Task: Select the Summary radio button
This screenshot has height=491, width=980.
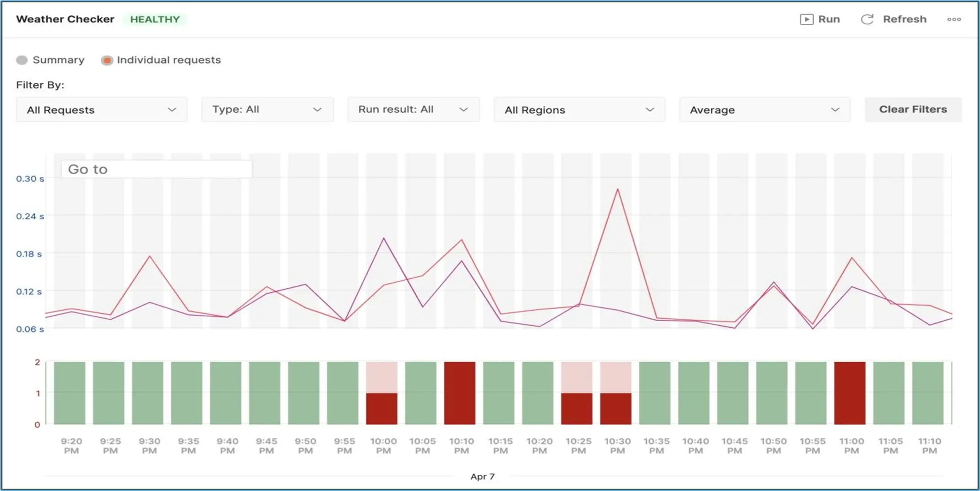Action: pos(22,60)
